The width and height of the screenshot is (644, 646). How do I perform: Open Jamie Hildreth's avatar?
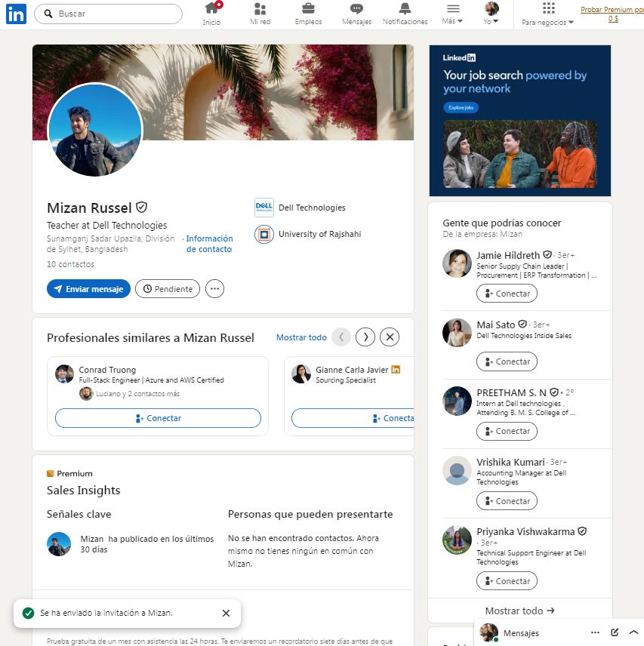coord(457,263)
